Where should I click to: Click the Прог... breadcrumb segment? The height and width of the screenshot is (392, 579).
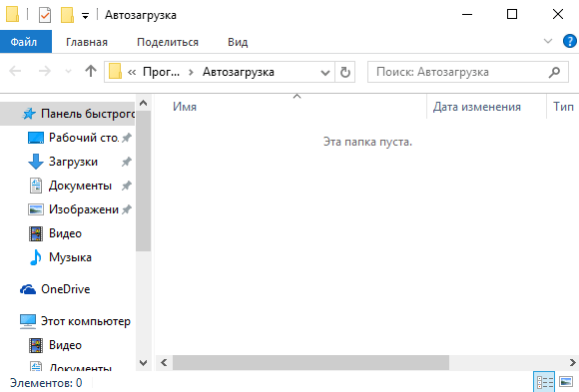pyautogui.click(x=161, y=72)
